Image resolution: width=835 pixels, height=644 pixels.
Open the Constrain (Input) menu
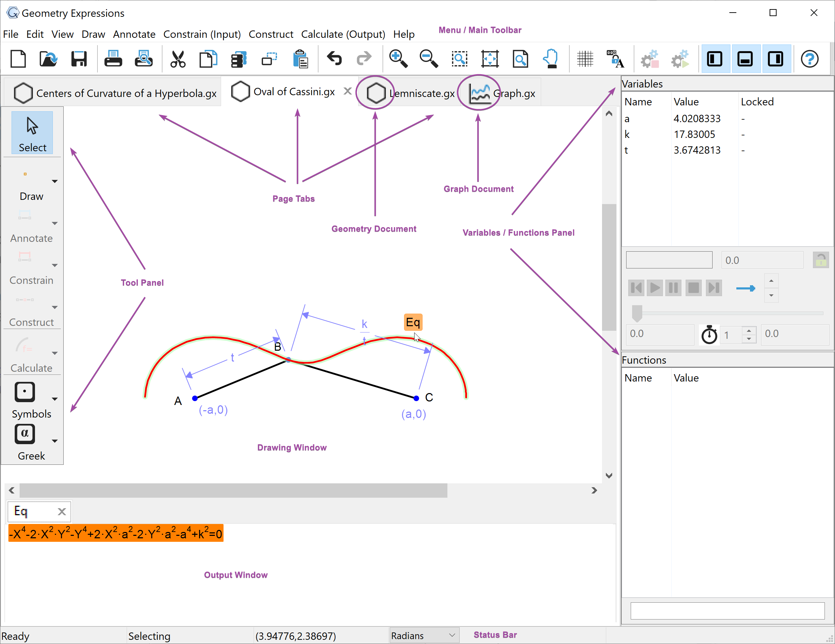point(202,34)
